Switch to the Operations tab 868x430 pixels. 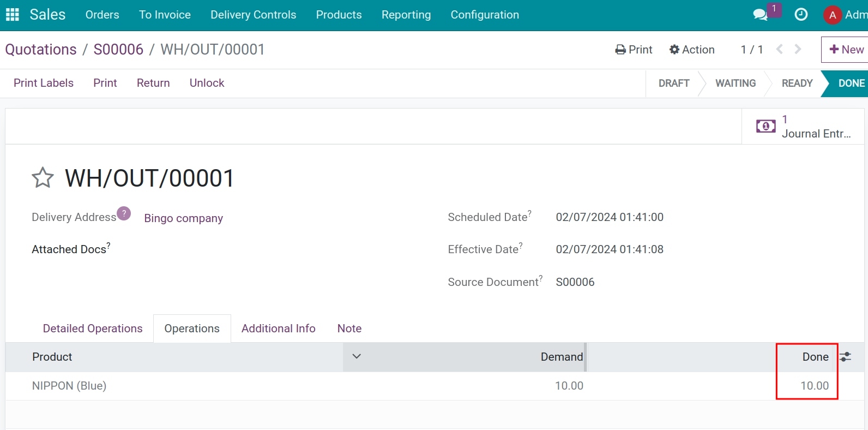pos(192,329)
